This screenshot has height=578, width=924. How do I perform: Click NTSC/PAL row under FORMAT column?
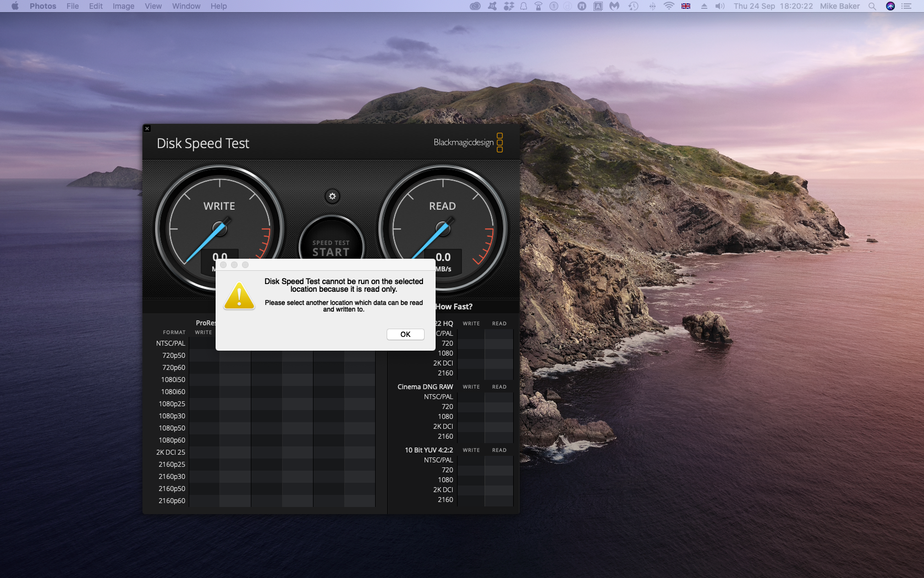coord(170,343)
